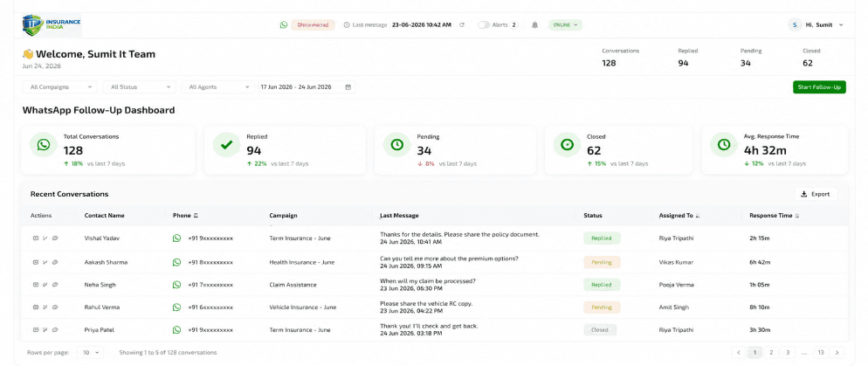Sort by the Phone column sort icon
The width and height of the screenshot is (868, 366).
pos(196,216)
